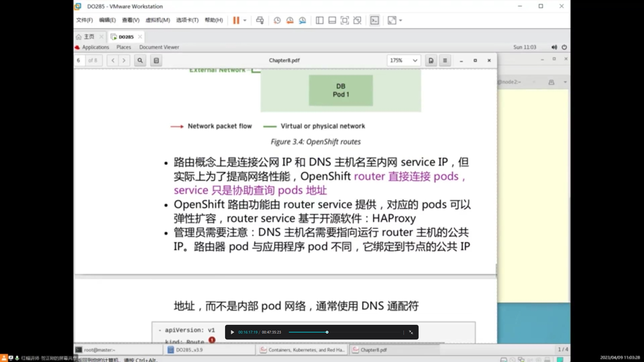This screenshot has height=362, width=644.
Task: Click the orange user icon at bottom left
Action: (4, 358)
